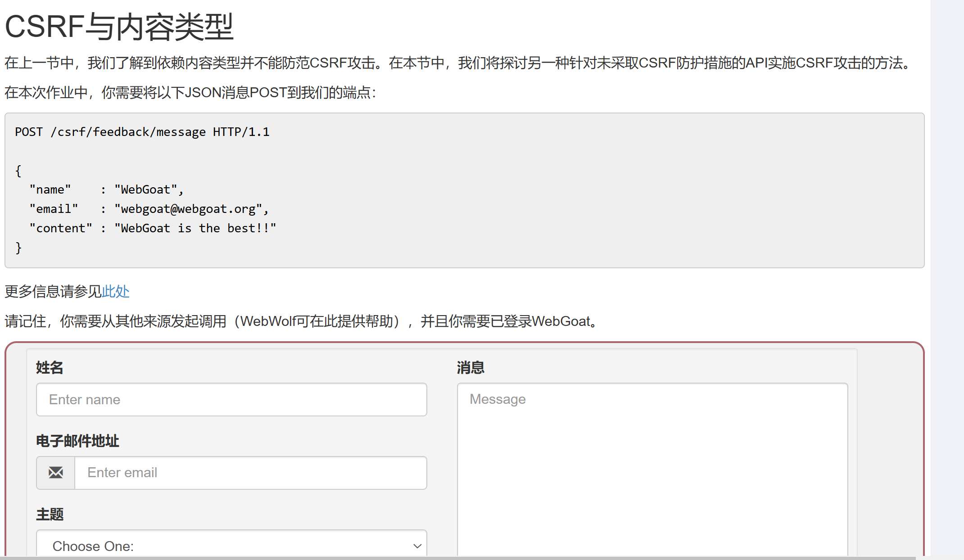Viewport: 964px width, 560px height.
Task: Click the 消息 field label
Action: coord(471,368)
